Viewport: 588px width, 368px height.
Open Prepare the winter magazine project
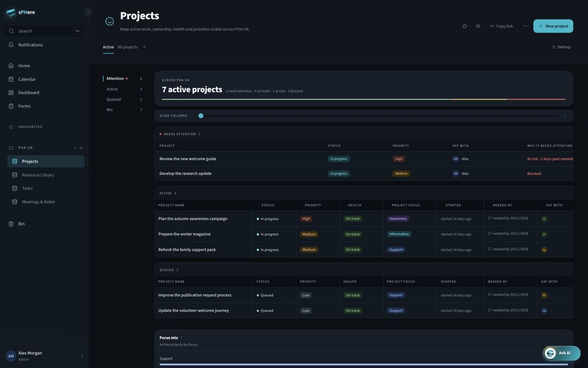(184, 234)
